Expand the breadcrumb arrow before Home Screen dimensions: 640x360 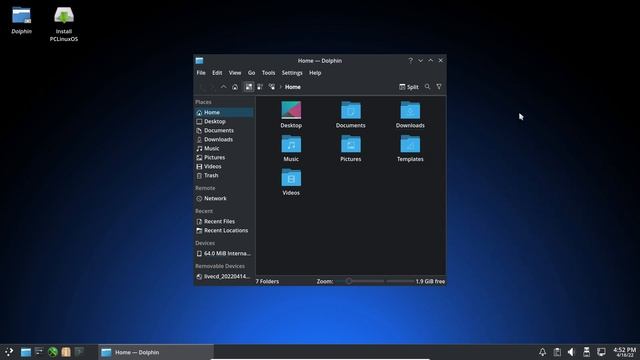coord(281,87)
